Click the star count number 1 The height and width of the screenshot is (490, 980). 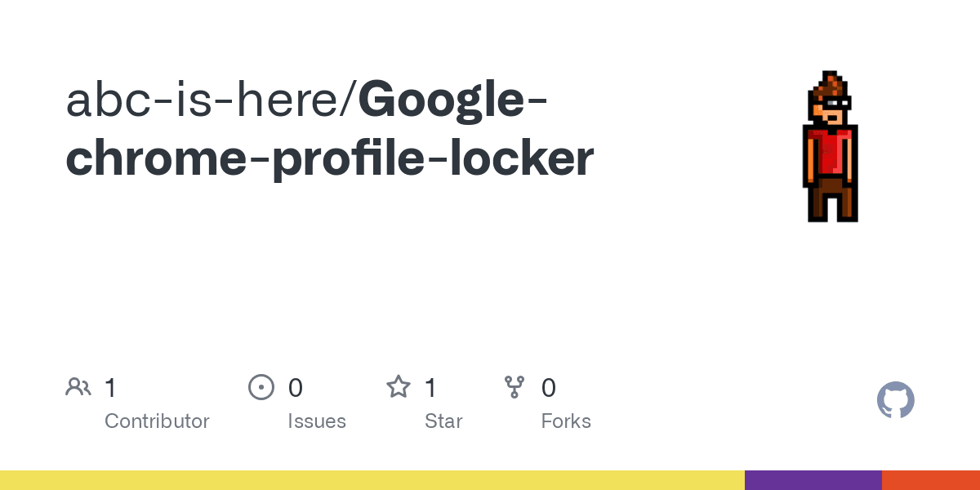click(x=430, y=388)
